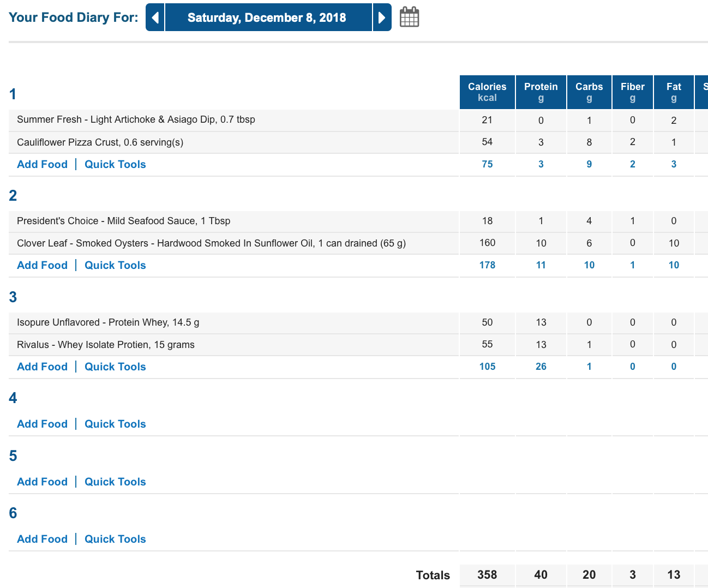
Task: Open Quick Tools for meal 1
Action: [x=115, y=164]
